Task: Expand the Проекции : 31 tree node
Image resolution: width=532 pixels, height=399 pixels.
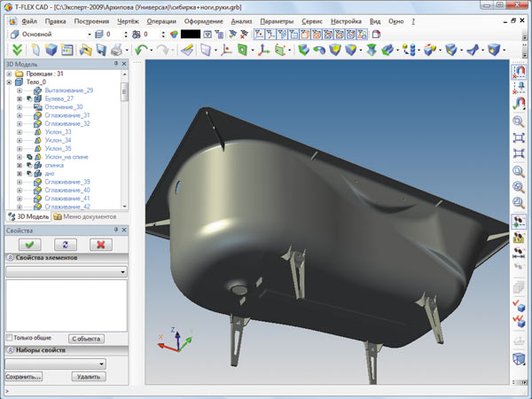Action: [9, 74]
